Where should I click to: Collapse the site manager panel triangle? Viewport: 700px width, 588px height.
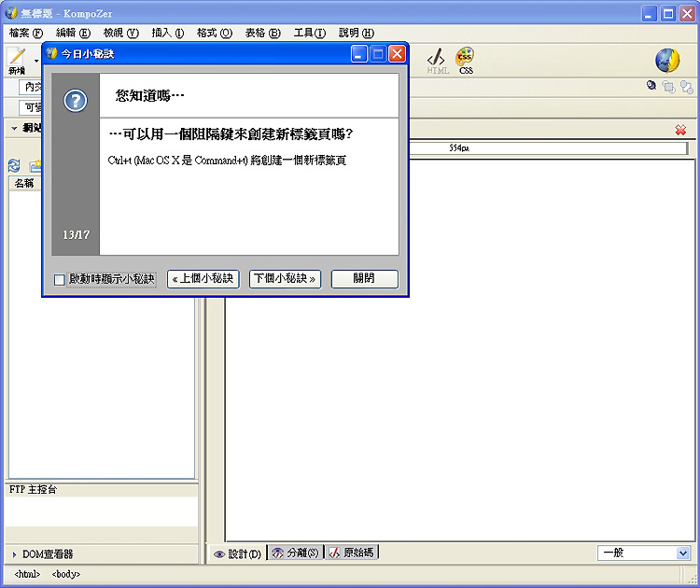pos(14,129)
